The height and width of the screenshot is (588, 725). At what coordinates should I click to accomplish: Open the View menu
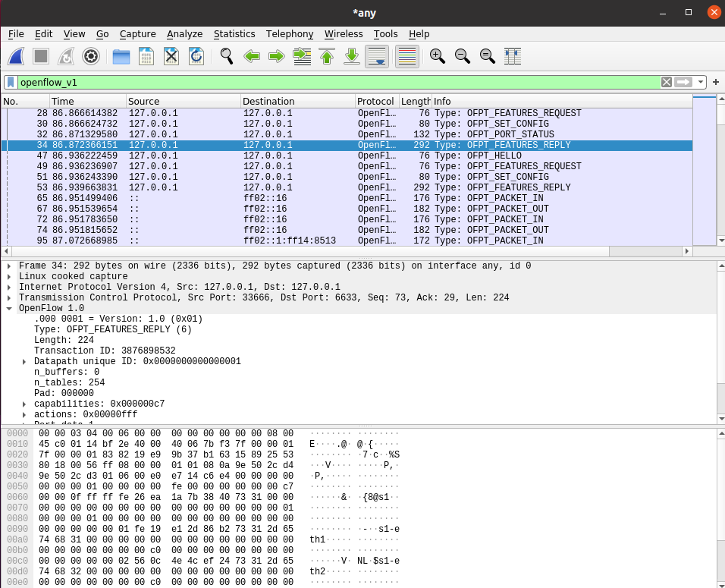[x=74, y=34]
